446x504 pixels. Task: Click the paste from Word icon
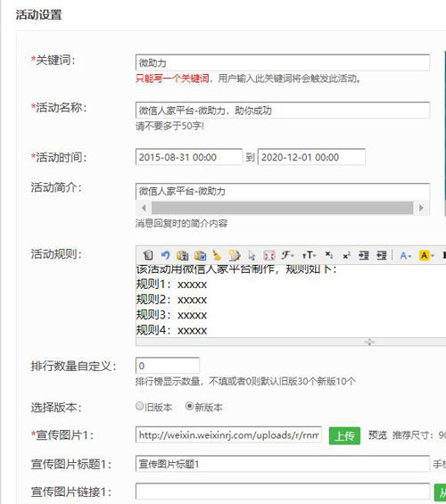coord(200,255)
